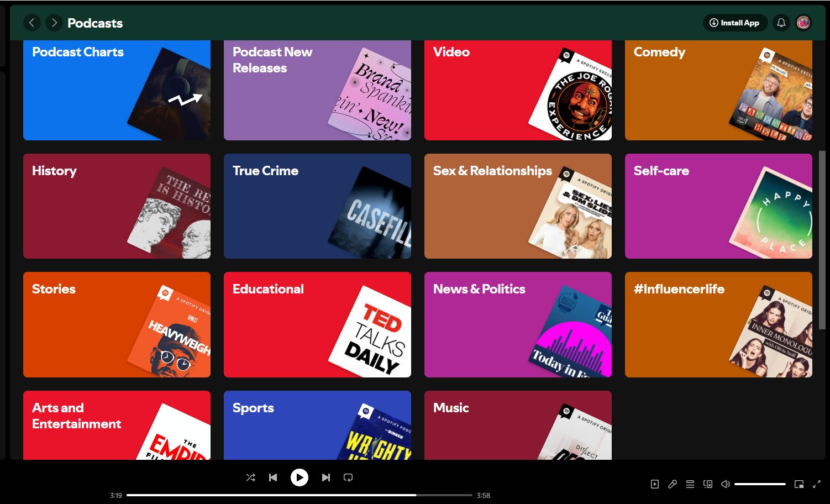Adjust the volume slider
Screen dimensions: 830x504
pos(760,484)
